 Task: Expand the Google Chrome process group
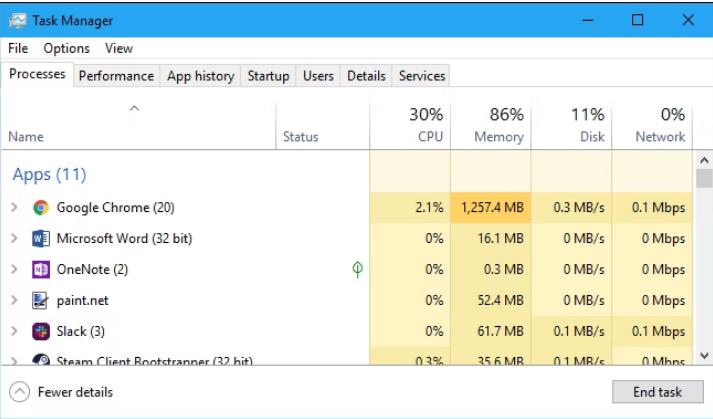coord(14,207)
